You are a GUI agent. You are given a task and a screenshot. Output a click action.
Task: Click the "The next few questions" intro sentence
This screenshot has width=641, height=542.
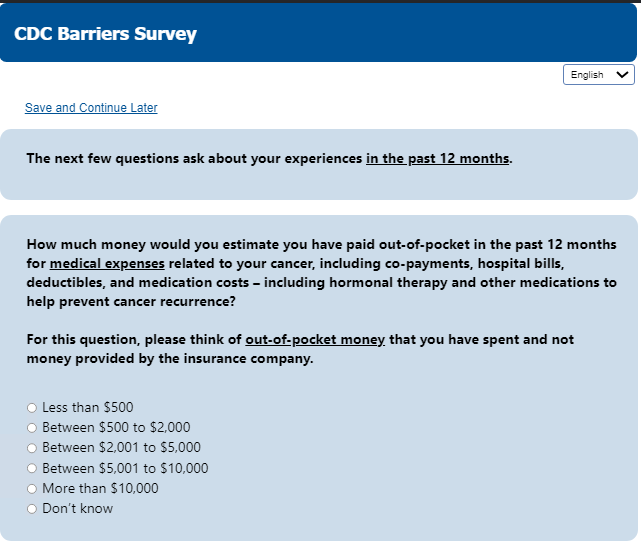pos(195,158)
